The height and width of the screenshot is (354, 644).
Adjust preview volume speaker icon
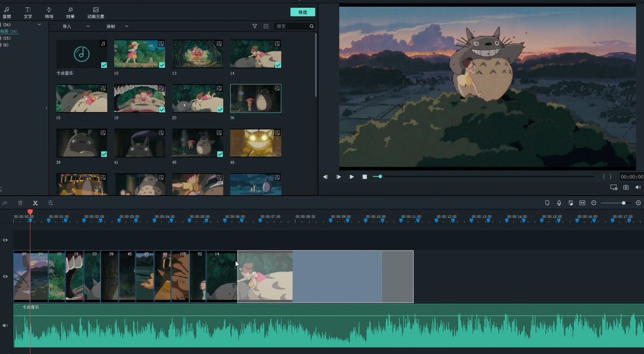[x=638, y=187]
